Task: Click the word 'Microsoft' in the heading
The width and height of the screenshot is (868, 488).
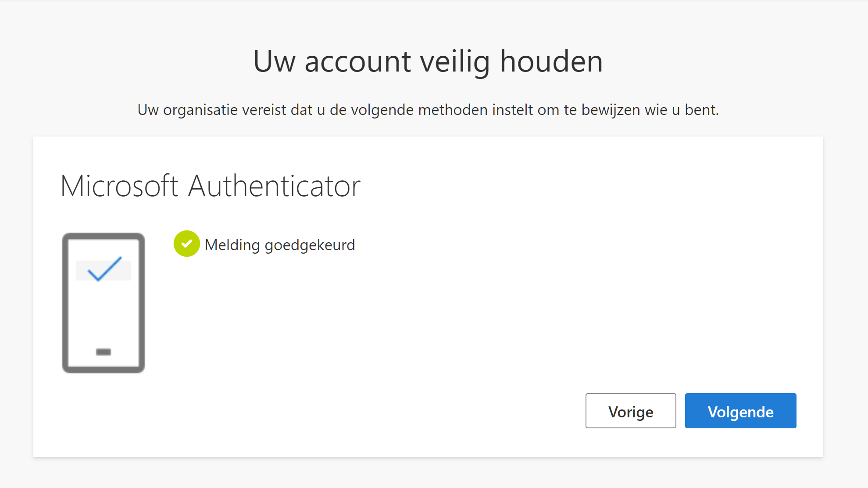Action: click(119, 186)
